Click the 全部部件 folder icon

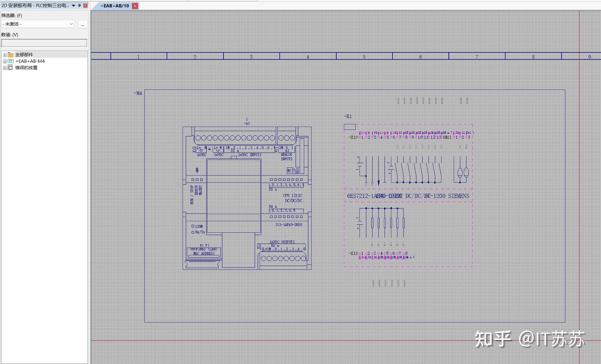coord(10,54)
